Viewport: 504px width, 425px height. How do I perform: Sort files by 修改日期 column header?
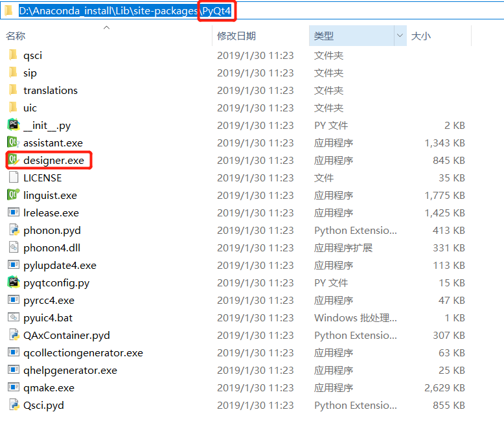[236, 36]
